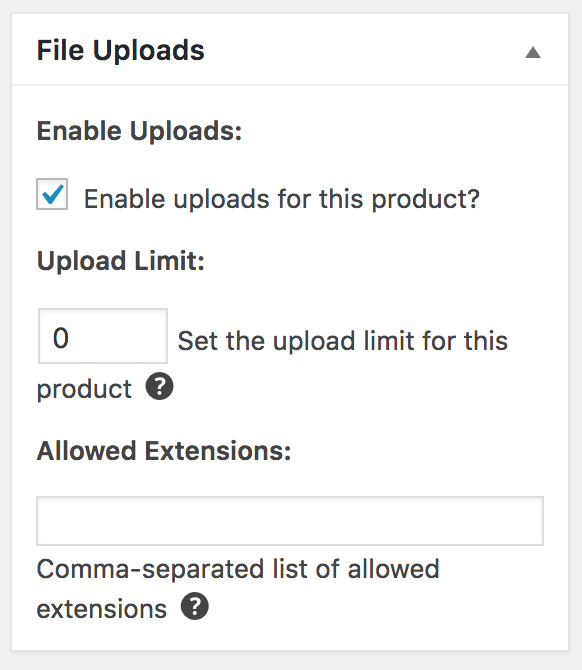Click the 'Enable uploads for this product?' label
582x670 pixels.
[282, 199]
